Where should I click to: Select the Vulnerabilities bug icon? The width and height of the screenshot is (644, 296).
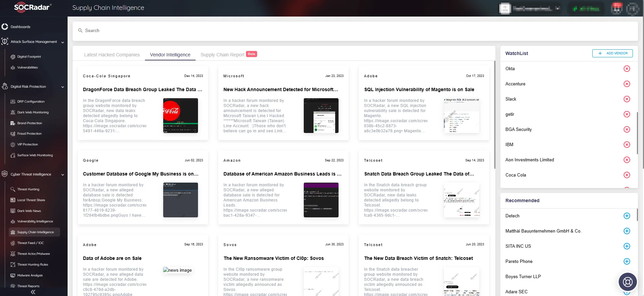click(13, 68)
